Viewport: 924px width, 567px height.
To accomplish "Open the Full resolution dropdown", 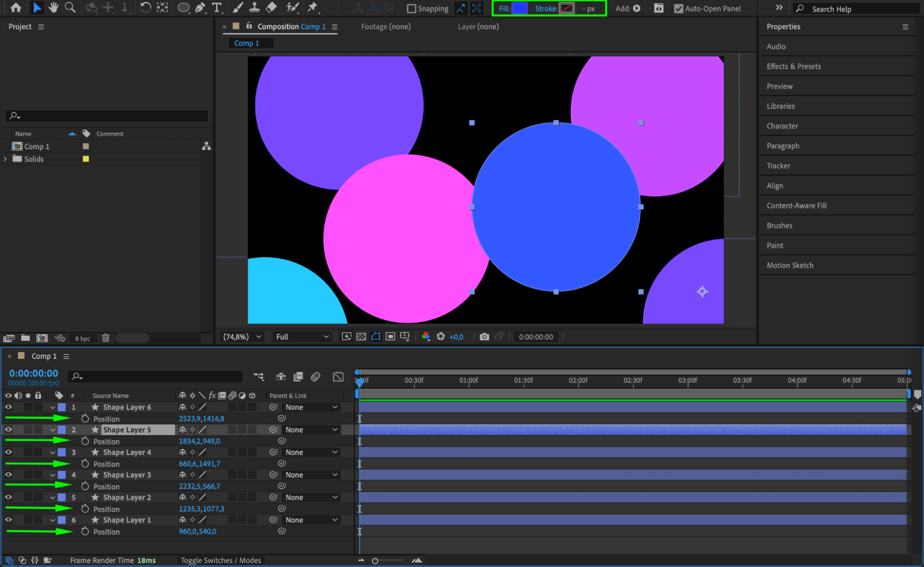I will click(302, 337).
